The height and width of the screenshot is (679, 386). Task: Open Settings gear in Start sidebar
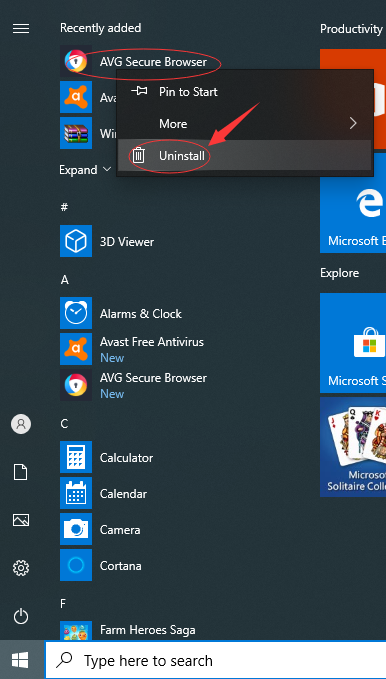(21, 567)
